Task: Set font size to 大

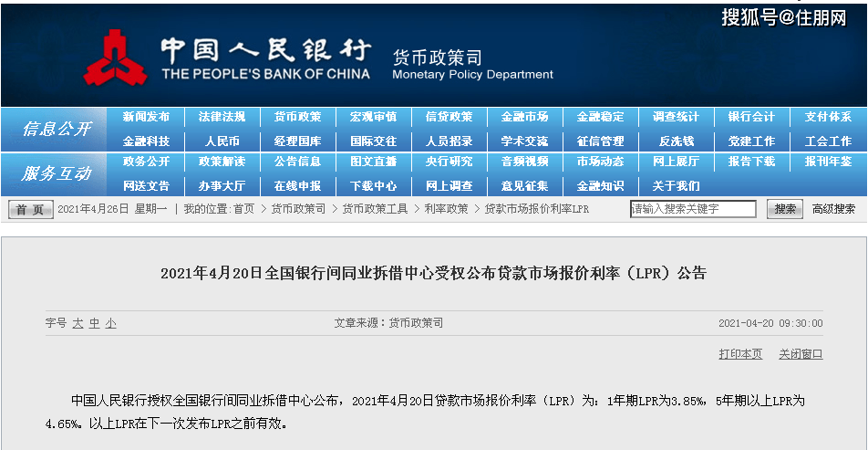Action: (x=77, y=324)
